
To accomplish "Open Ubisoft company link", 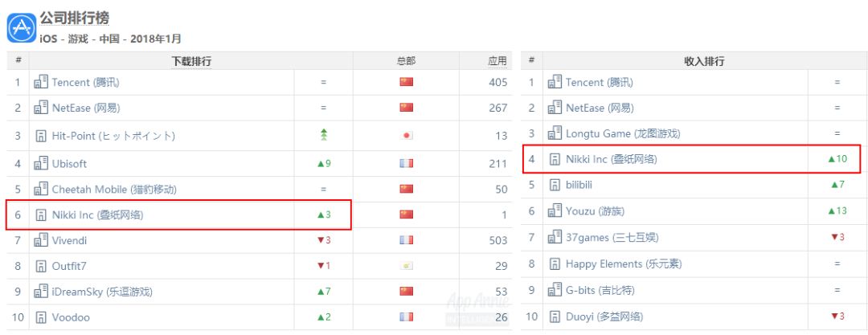I will coord(69,163).
